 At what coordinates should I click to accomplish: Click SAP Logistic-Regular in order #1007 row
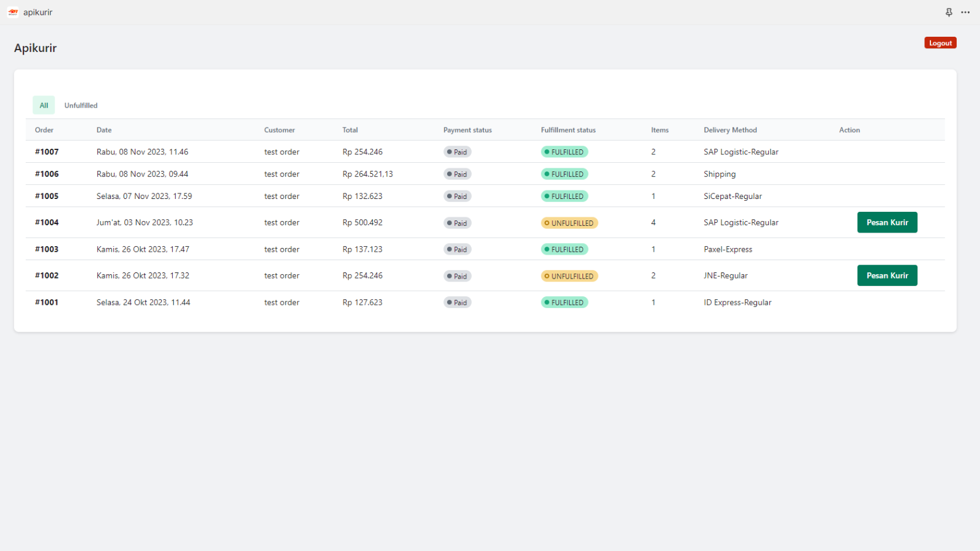point(741,152)
